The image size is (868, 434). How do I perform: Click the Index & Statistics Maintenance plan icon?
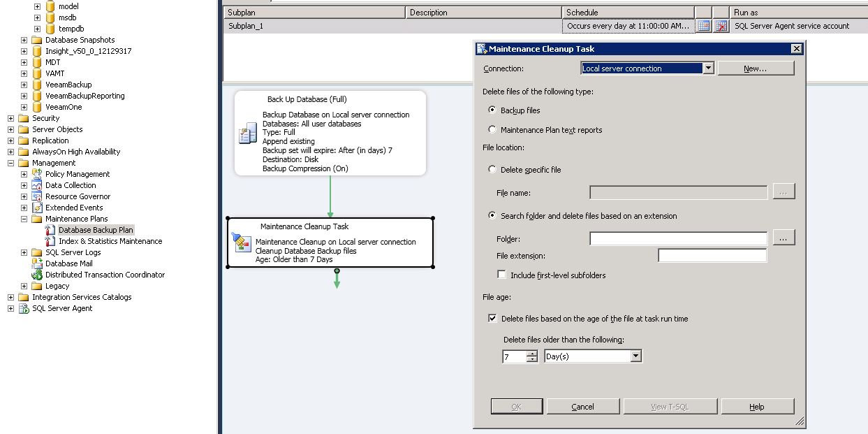(50, 241)
